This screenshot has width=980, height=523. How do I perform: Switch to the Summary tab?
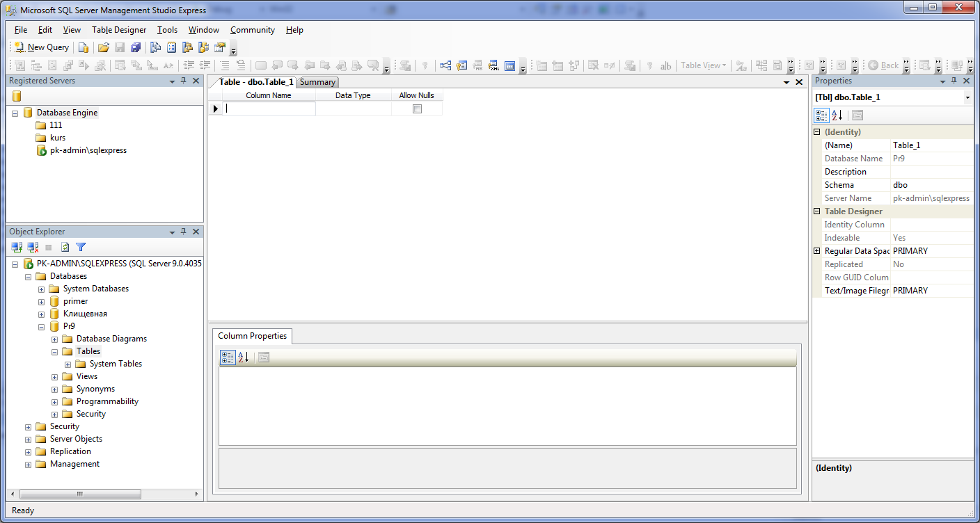click(317, 82)
